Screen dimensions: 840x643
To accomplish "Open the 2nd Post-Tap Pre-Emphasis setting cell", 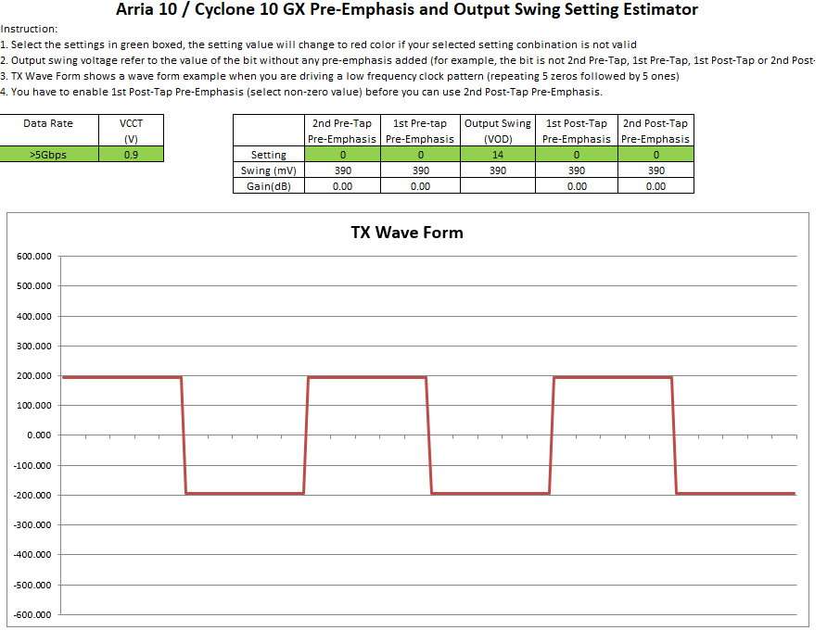I will point(655,155).
